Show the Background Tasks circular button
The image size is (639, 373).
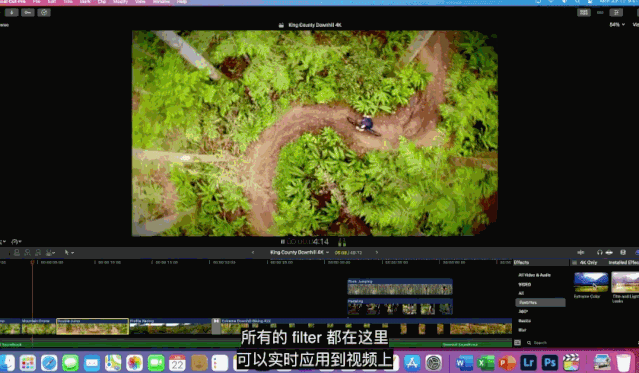click(x=44, y=13)
